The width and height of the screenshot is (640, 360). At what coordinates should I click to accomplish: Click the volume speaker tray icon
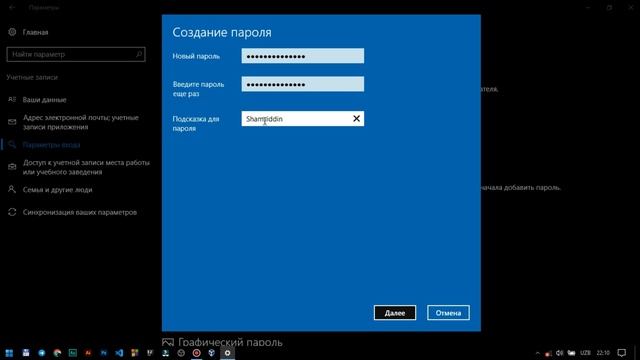(x=559, y=353)
